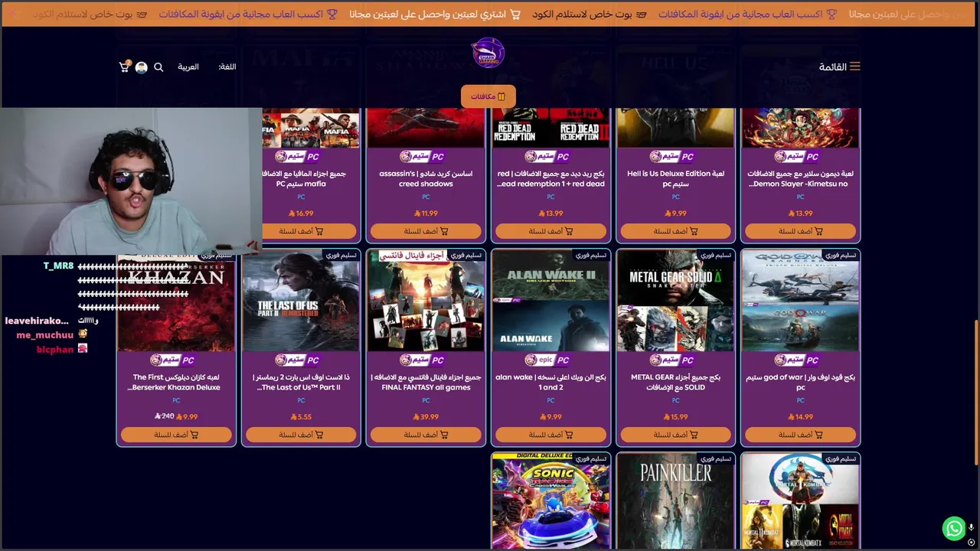The image size is (980, 551).
Task: Click price 14.99 on god of war card
Action: tap(800, 417)
